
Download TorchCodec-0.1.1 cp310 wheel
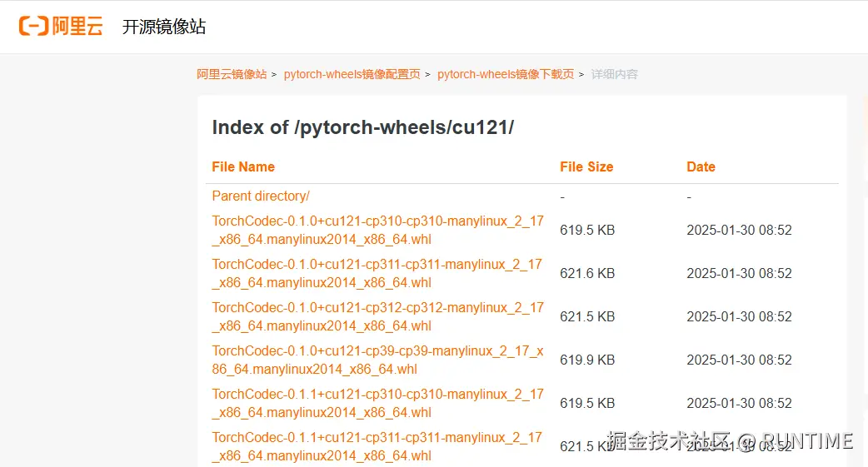pos(377,403)
